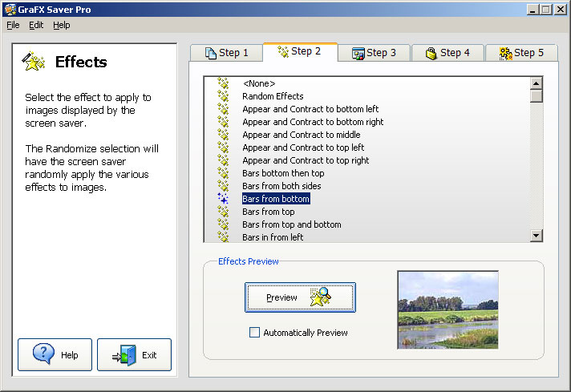Image resolution: width=571 pixels, height=392 pixels.
Task: Click the landscape preview thumbnail
Action: (x=448, y=309)
